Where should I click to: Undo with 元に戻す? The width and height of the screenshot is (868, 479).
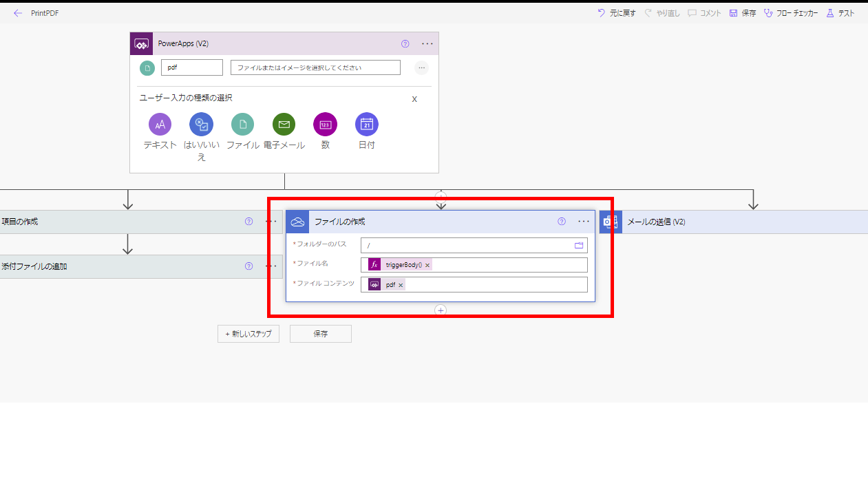[616, 13]
